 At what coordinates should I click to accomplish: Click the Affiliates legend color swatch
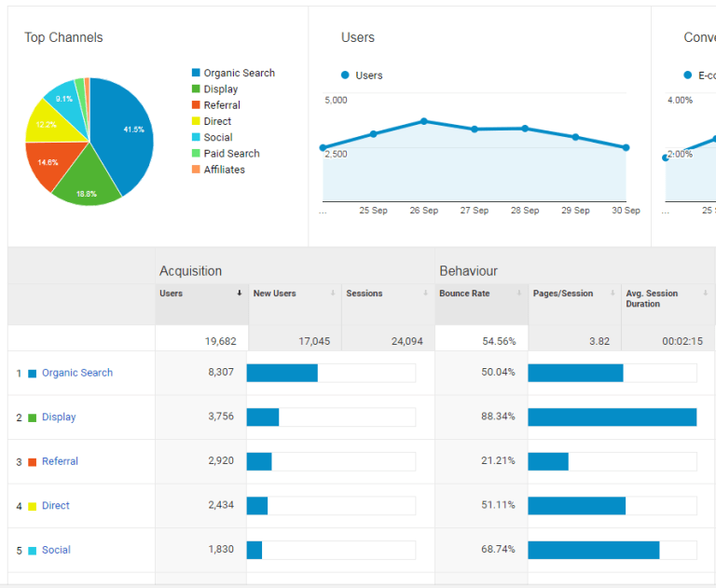tap(196, 170)
